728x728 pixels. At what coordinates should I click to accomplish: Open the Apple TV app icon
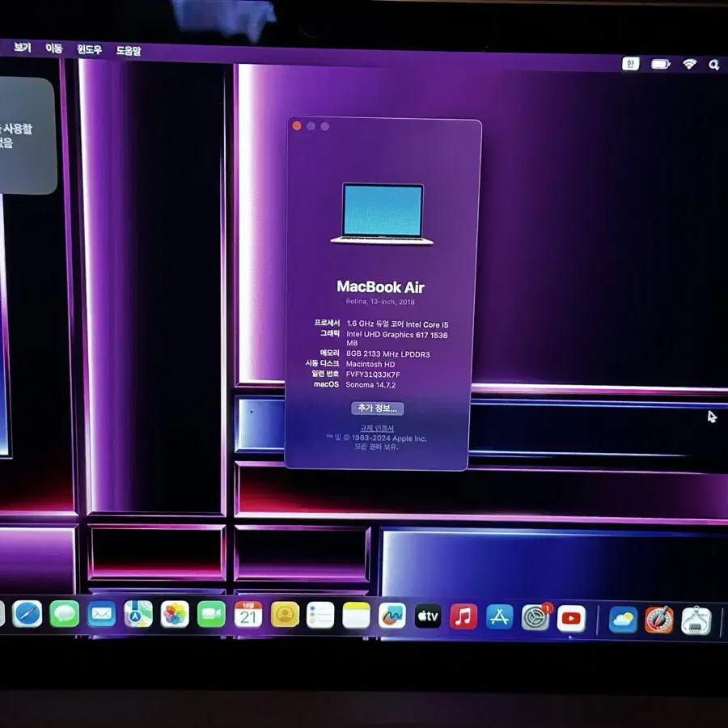point(428,616)
